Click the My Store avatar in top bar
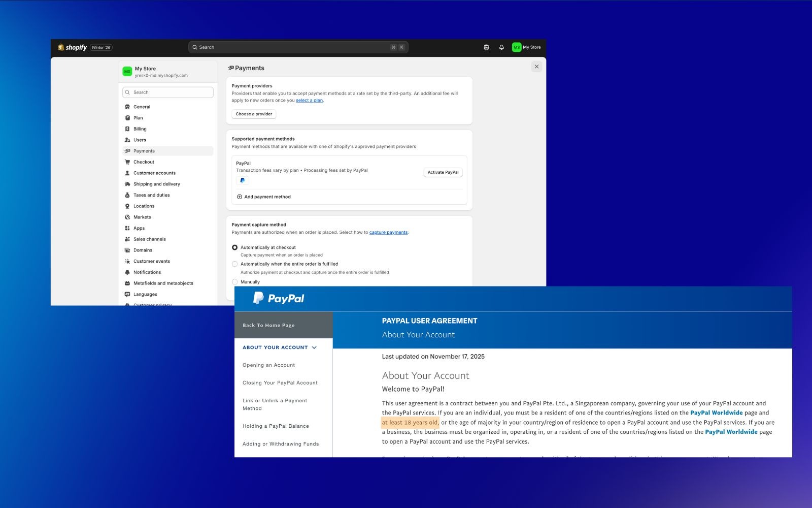The width and height of the screenshot is (812, 508). point(517,47)
